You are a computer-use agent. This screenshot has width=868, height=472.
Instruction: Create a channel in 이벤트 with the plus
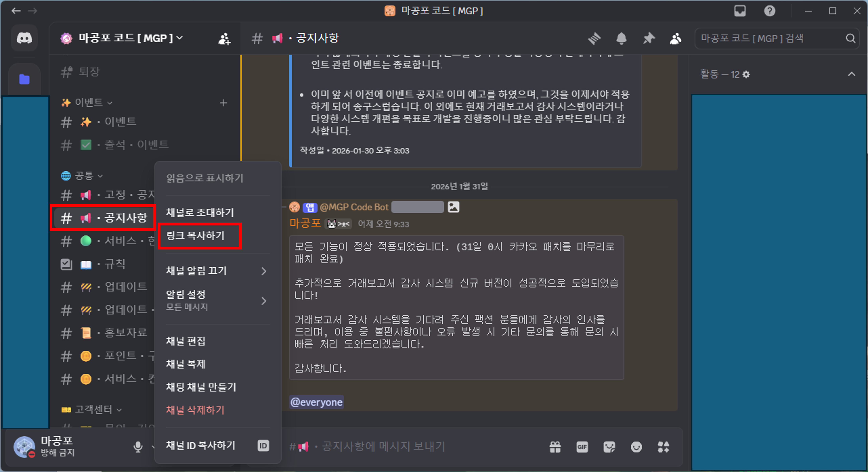[224, 103]
